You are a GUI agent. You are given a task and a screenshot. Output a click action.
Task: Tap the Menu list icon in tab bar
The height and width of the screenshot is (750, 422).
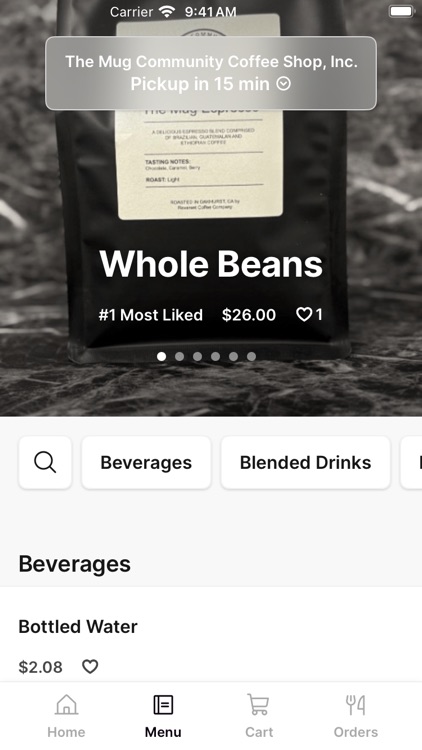pos(163,705)
